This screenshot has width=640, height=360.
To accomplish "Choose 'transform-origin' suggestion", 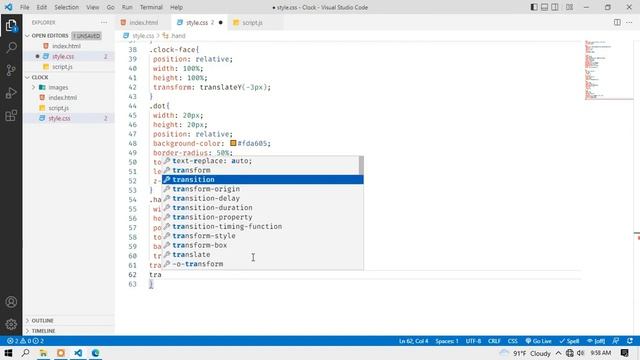I will [262, 189].
